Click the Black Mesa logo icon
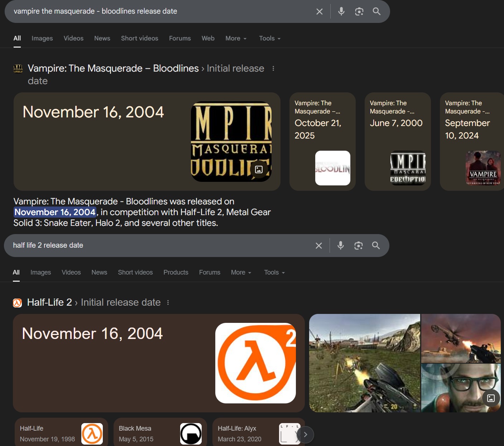504x446 pixels. point(191,434)
